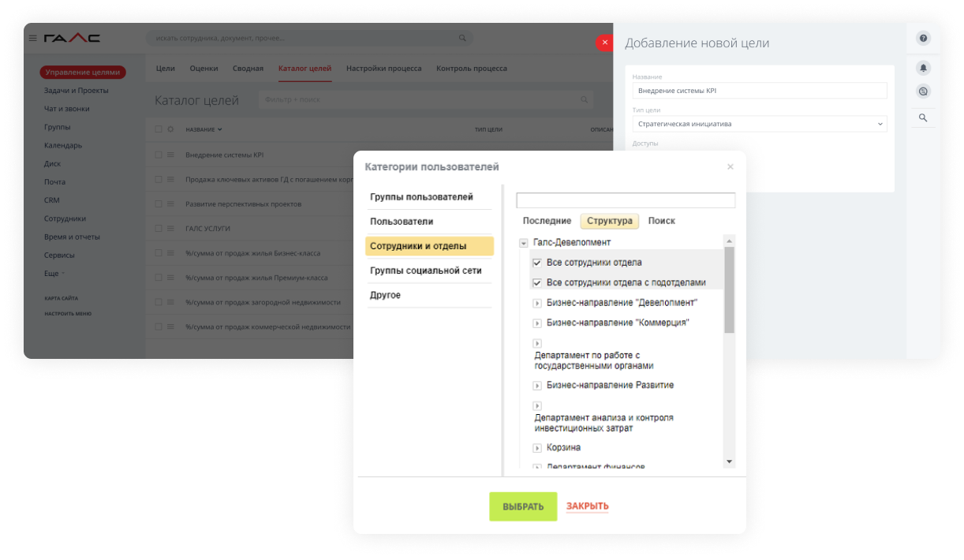Open the Тип цели dropdown

point(760,124)
